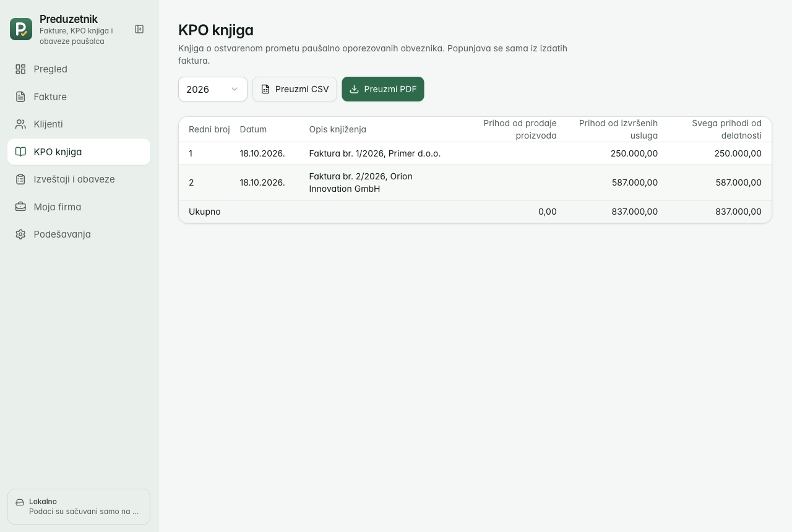The width and height of the screenshot is (792, 532).
Task: Click the Datum column header
Action: tap(253, 129)
